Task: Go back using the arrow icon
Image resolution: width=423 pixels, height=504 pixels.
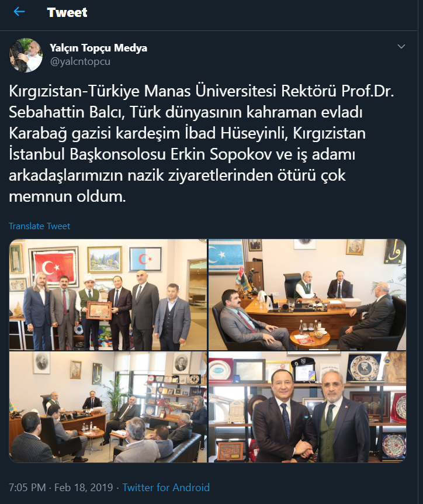Action: [x=19, y=12]
